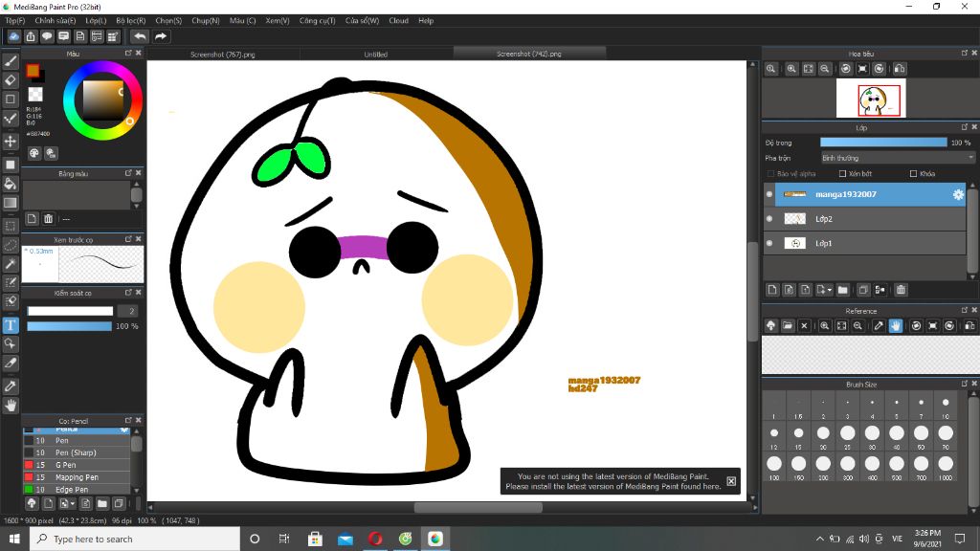
Task: Click the Windows taskbar search box
Action: [x=134, y=539]
